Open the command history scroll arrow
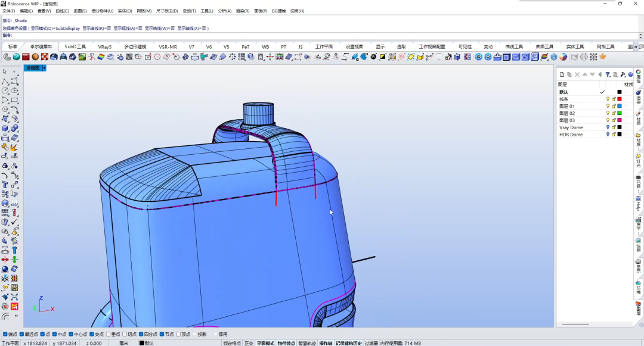This screenshot has width=644, height=346. pos(640,36)
